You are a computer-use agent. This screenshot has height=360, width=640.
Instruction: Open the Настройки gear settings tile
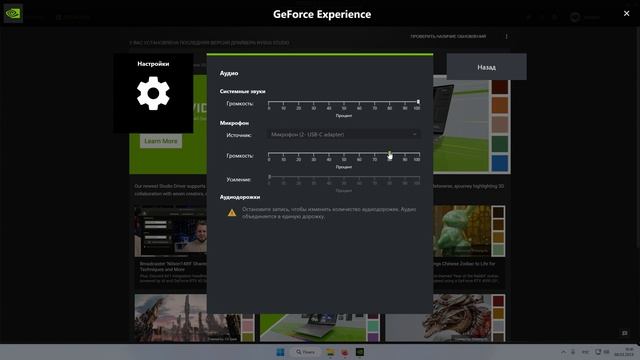point(153,93)
